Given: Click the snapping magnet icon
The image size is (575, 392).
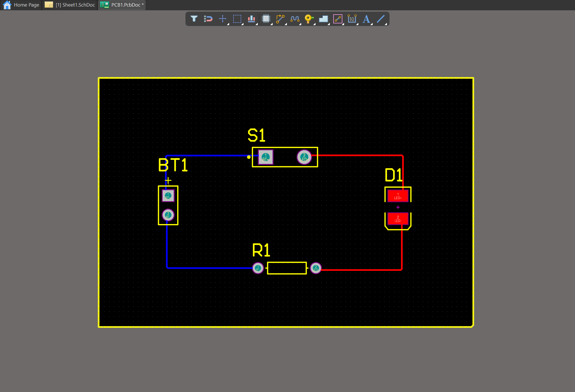Looking at the screenshot, I should coord(208,19).
